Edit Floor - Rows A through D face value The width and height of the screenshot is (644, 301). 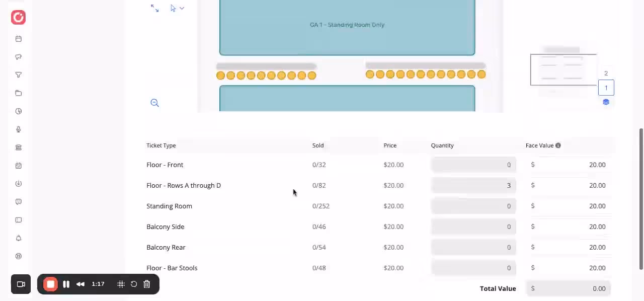tap(569, 185)
